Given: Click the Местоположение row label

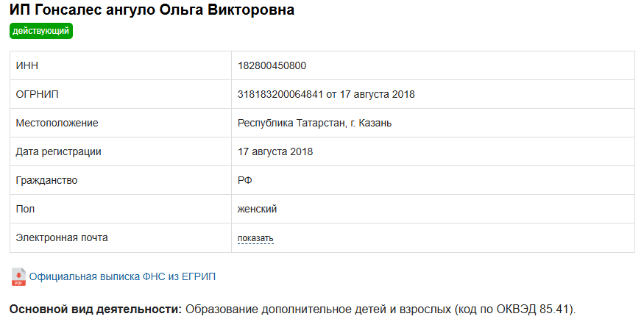Looking at the screenshot, I should click(57, 123).
